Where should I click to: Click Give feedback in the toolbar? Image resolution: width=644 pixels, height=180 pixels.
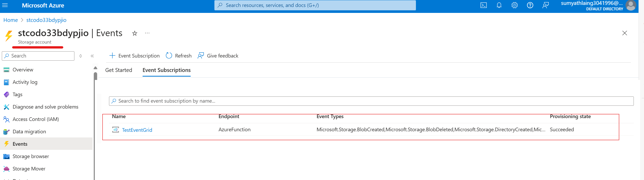218,56
